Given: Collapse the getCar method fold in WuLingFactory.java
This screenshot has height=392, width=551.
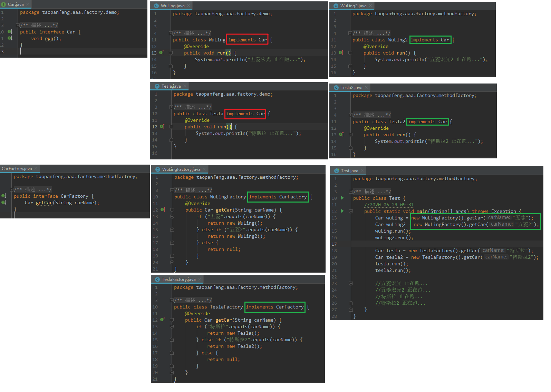Looking at the screenshot, I should tap(172, 210).
